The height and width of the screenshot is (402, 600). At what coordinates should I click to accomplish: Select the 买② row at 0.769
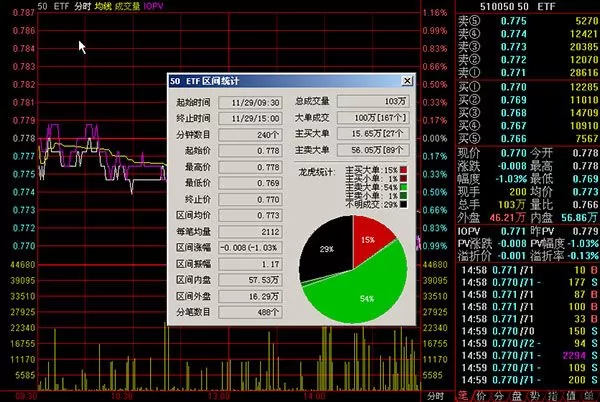point(528,100)
